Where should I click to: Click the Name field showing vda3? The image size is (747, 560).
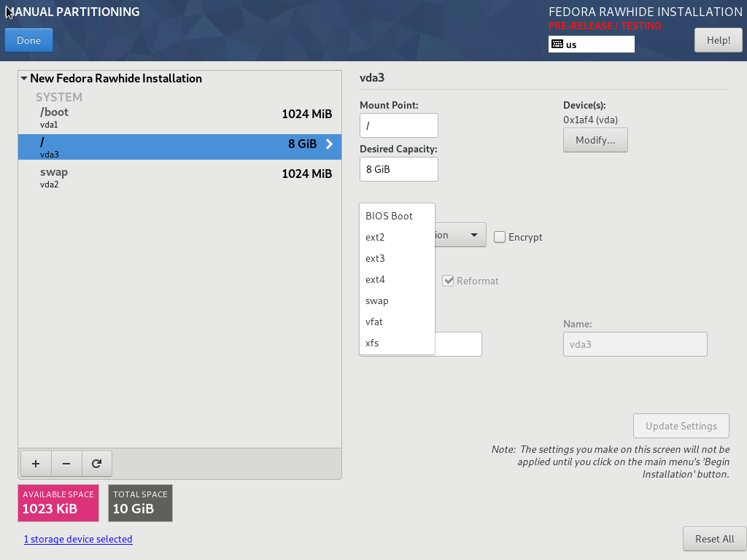tap(635, 344)
